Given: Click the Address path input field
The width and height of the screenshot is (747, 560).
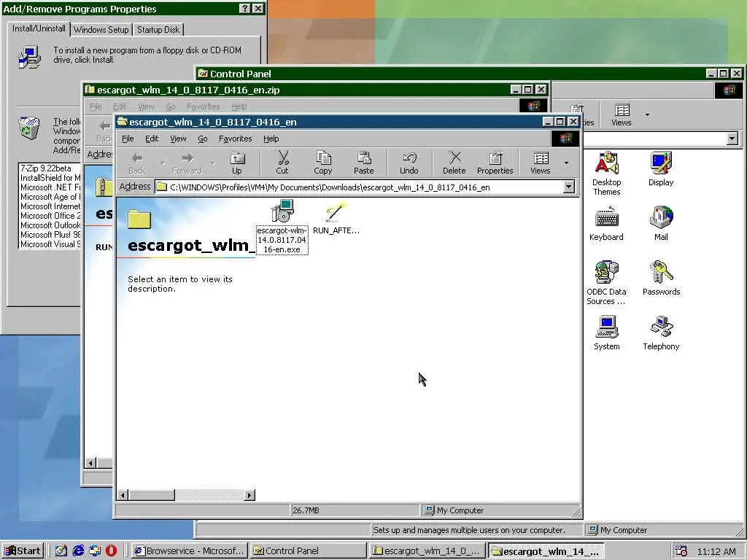Looking at the screenshot, I should pos(359,187).
